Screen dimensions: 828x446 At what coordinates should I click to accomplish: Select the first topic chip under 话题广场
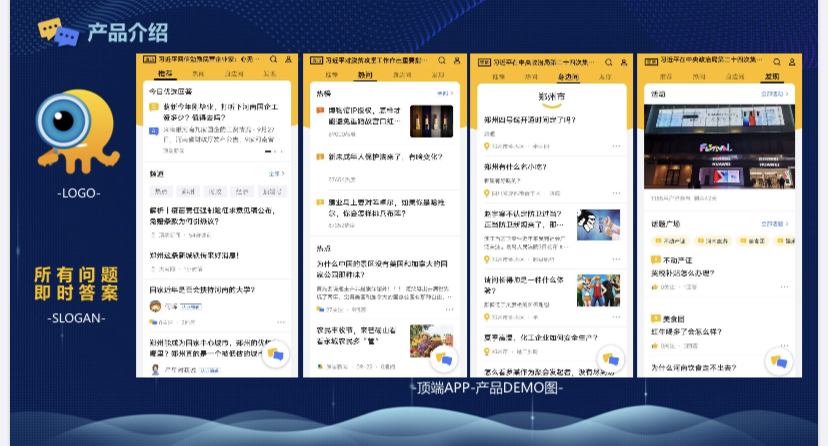(x=670, y=241)
